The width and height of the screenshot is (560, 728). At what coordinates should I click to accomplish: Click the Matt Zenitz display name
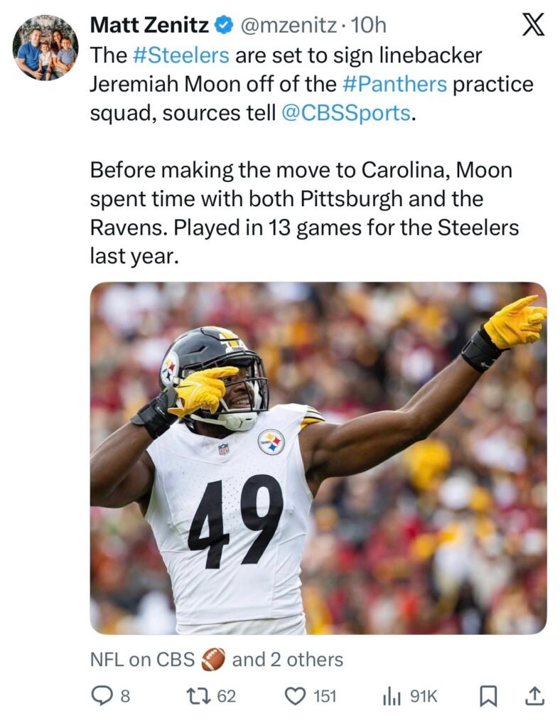150,26
